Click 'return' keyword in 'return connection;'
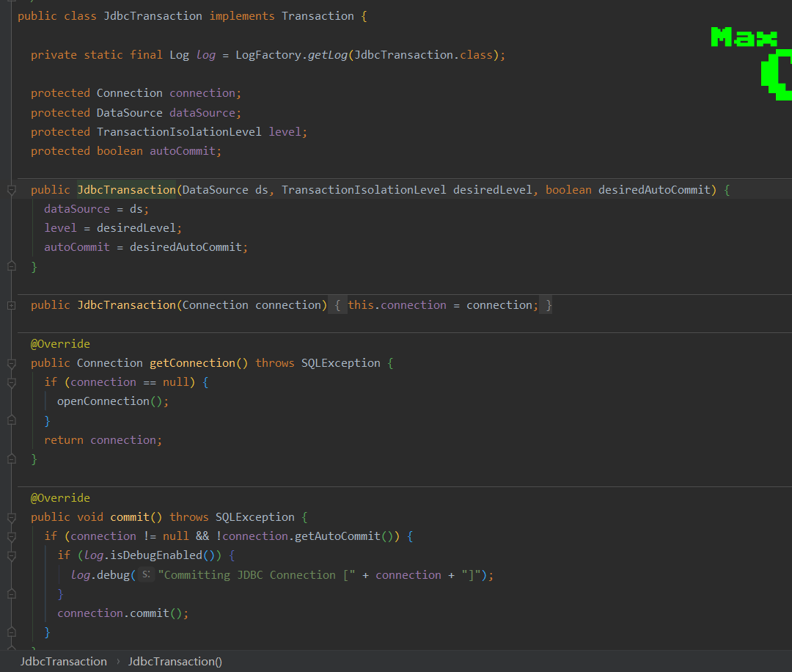This screenshot has height=672, width=792. [64, 440]
